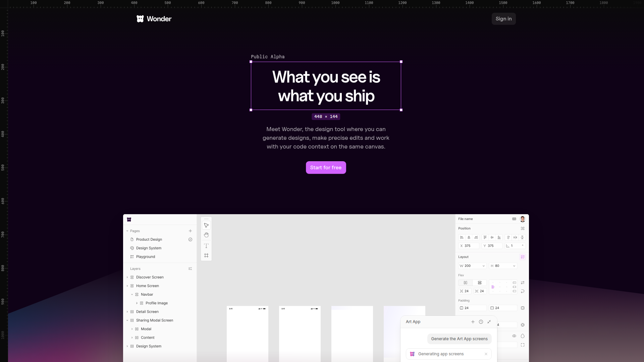Screen dimensions: 644x362
Task: Click the vertical padding field
Action: [472, 308]
